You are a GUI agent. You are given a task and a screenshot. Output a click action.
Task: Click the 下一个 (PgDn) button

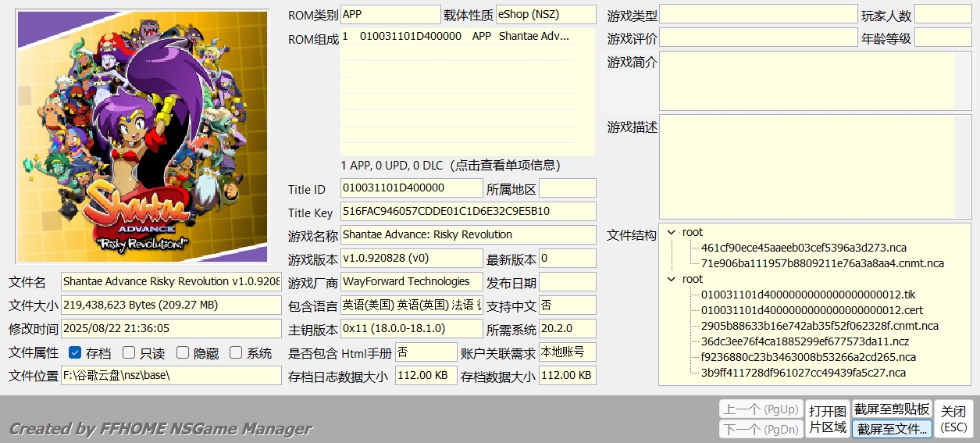(760, 429)
